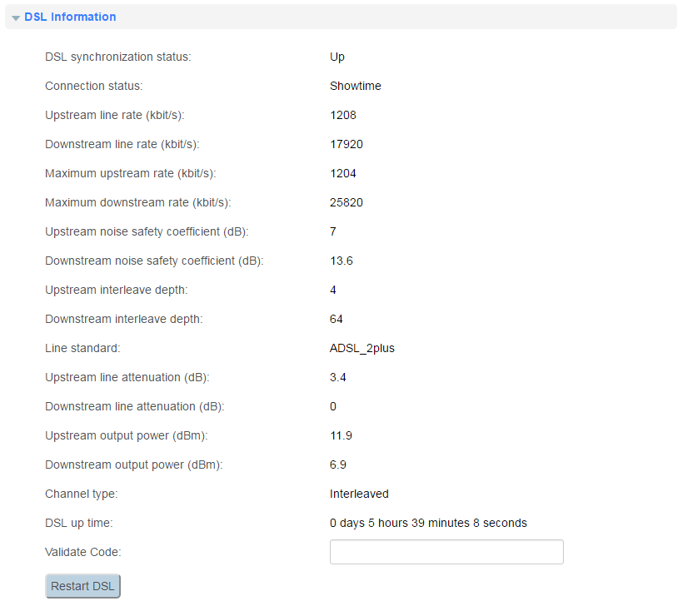The image size is (688, 616).
Task: Click the Validate Code label
Action: click(83, 552)
